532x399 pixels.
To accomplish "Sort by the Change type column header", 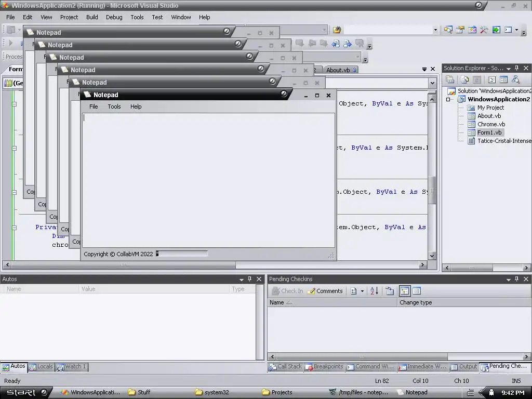I will click(463, 302).
